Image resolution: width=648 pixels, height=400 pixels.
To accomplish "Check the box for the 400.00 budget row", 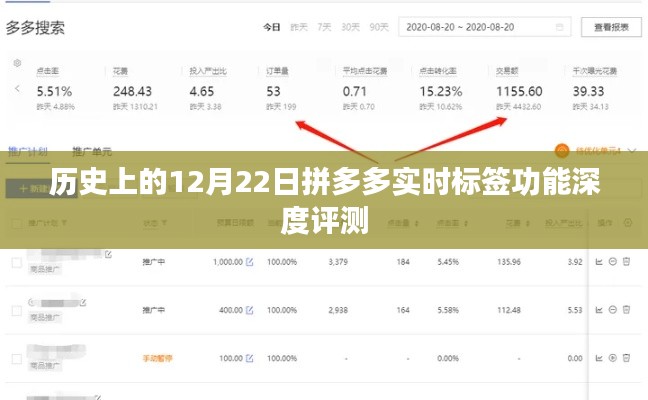I will coord(16,310).
